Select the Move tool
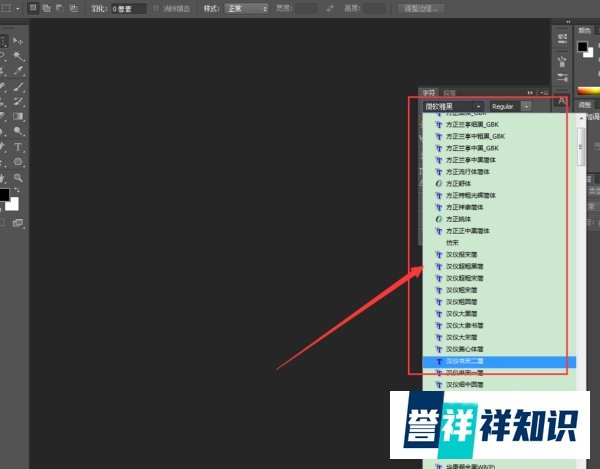 pos(18,41)
